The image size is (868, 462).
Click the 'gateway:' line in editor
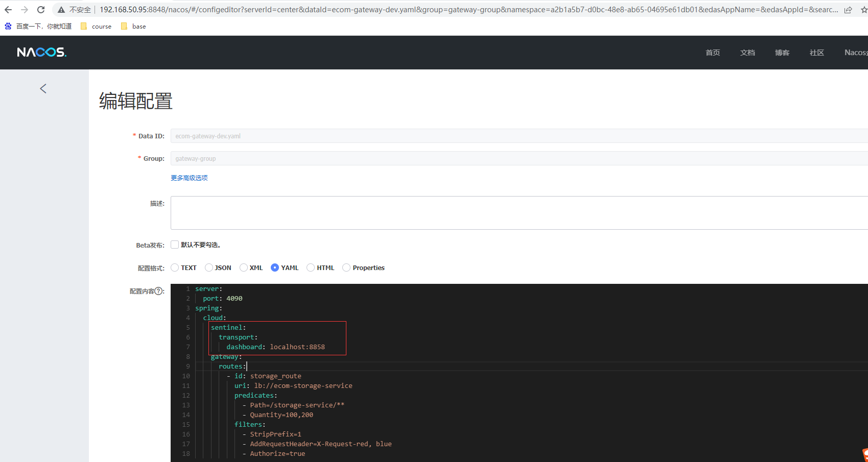(226, 357)
